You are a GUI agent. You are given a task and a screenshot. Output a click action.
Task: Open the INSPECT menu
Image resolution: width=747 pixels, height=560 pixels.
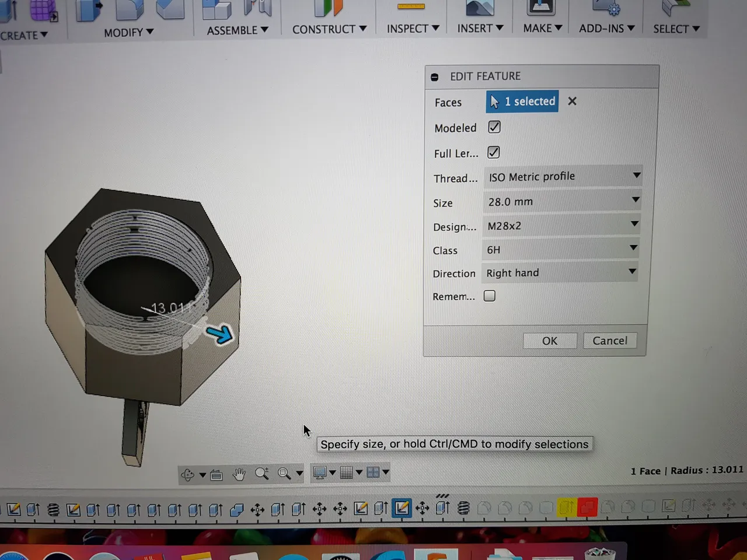point(413,29)
